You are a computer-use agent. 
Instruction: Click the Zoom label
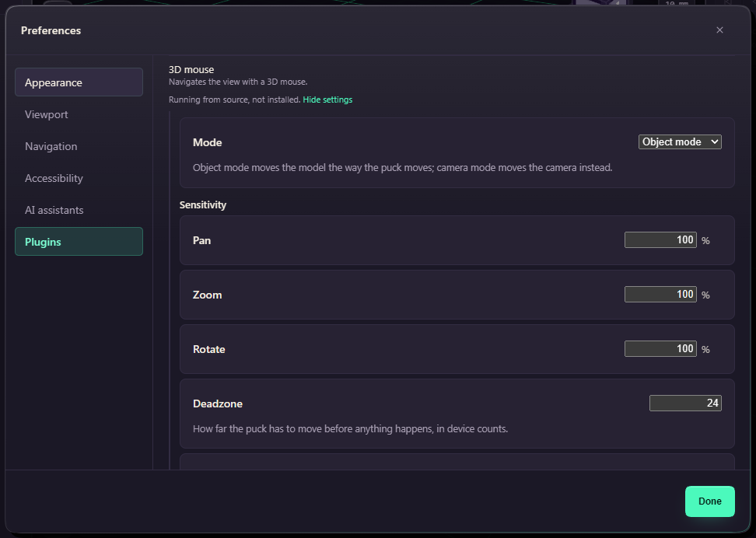[208, 295]
